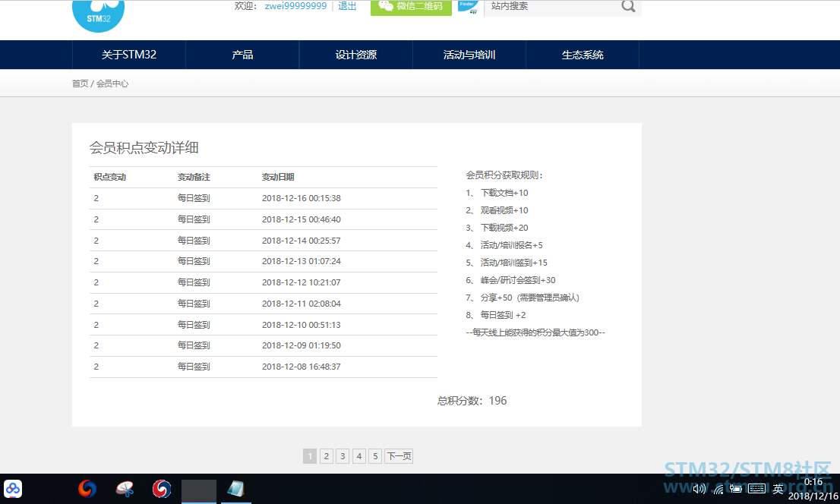Open the Baidu Netdisk taskbar icon

pyautogui.click(x=13, y=489)
